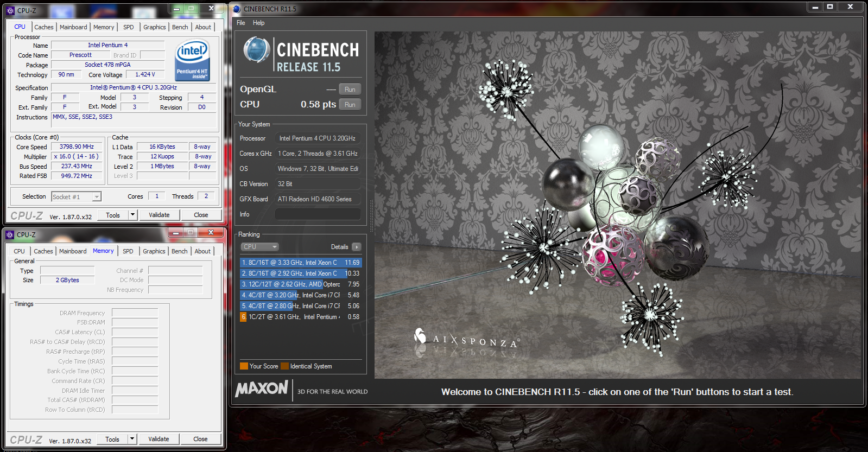Switch to Bench tab in top CPU-Z

point(180,27)
